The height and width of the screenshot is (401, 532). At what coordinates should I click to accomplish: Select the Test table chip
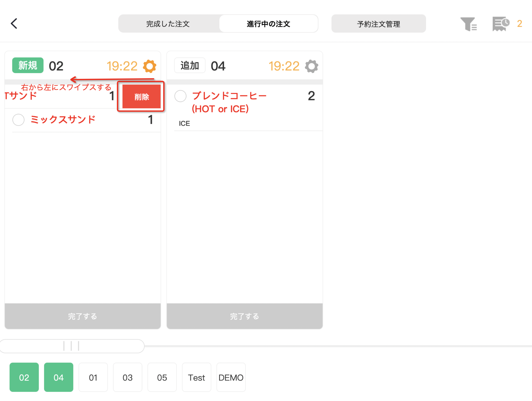tap(196, 377)
